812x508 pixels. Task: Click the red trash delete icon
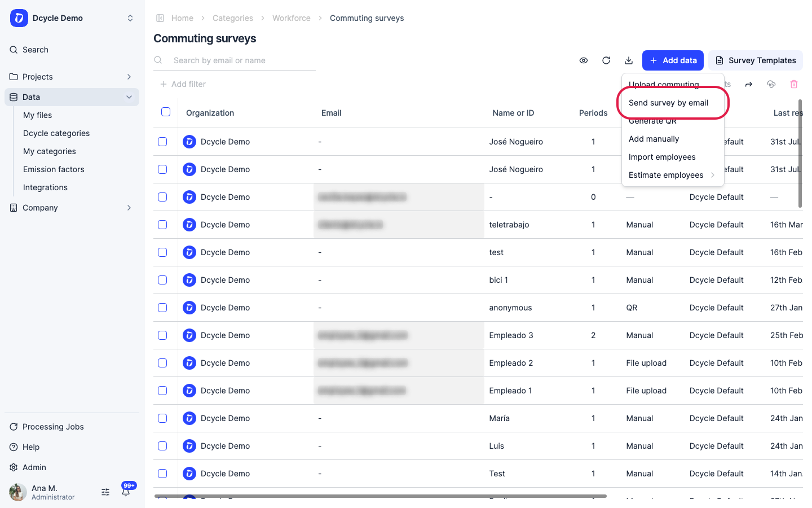pos(794,84)
